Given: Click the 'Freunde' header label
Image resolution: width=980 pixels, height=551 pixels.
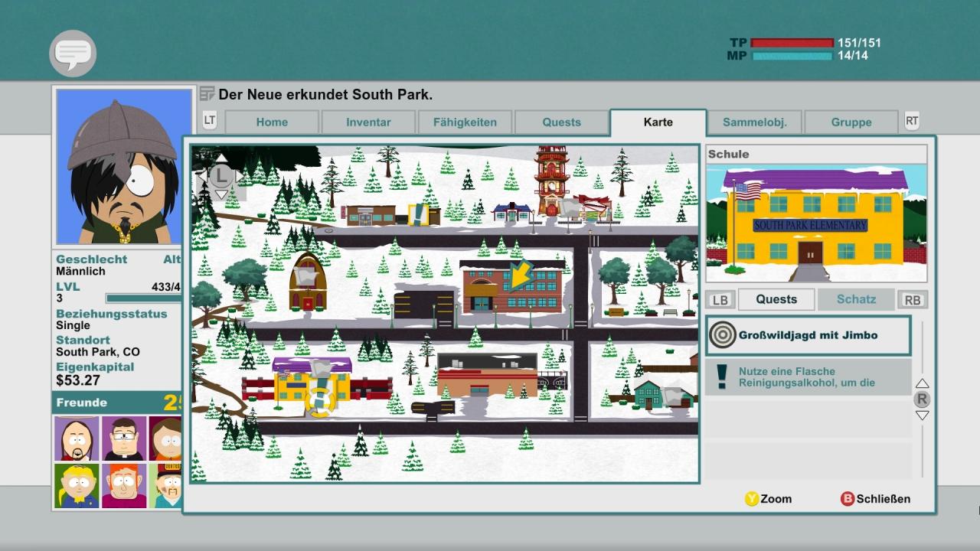Looking at the screenshot, I should [x=81, y=403].
